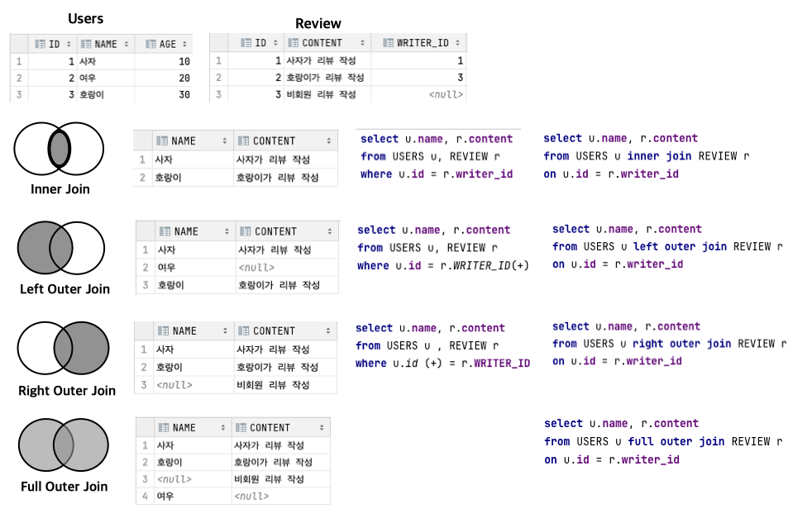Click the WRITER_ID column icon in Review table
Screen dimensions: 812x523
[388, 43]
